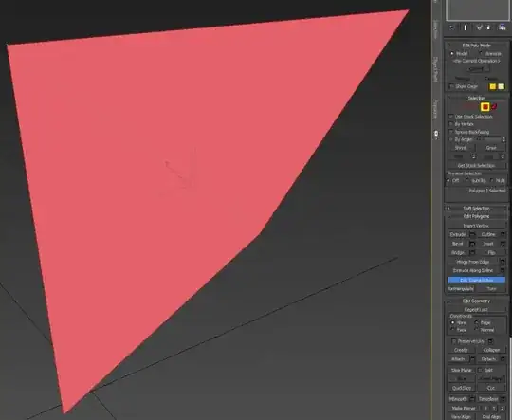Click second cage color swatch
Image resolution: width=512 pixels, height=420 pixels.
pyautogui.click(x=502, y=86)
